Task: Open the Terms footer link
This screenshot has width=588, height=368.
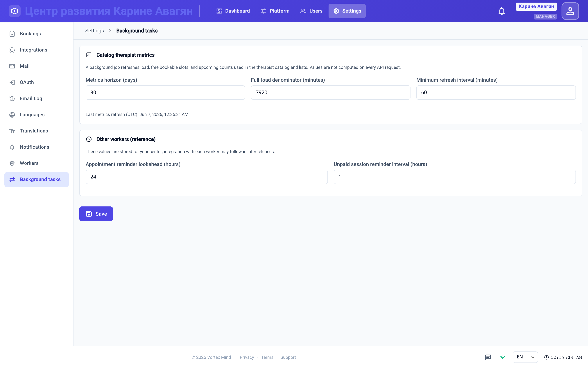Action: coord(267,357)
